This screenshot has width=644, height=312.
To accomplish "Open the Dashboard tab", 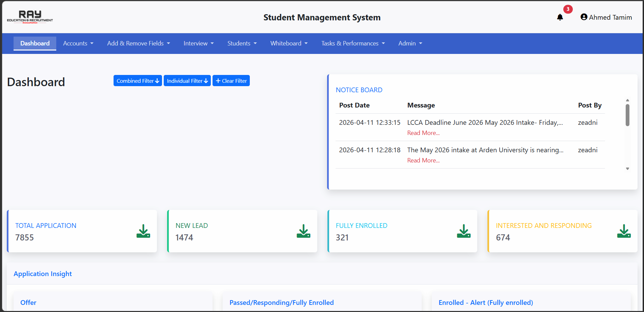I will pos(35,43).
